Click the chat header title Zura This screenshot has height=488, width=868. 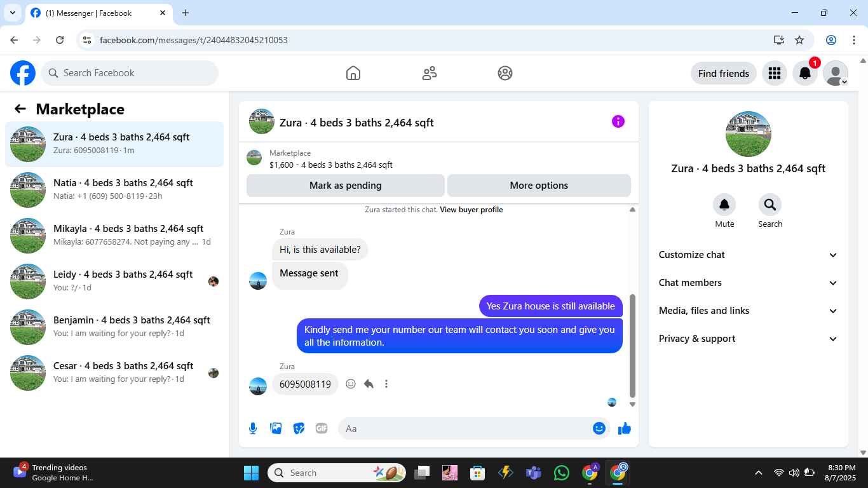(356, 123)
